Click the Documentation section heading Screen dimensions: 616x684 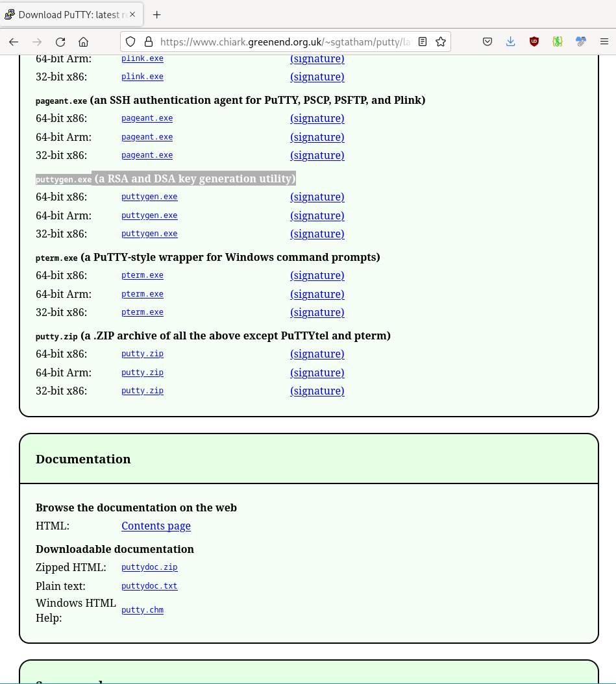point(83,459)
